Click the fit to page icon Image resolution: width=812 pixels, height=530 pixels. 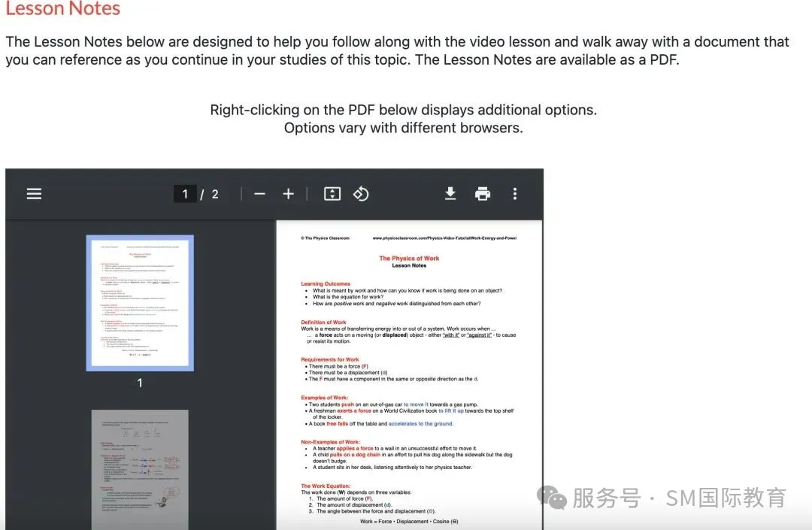pos(332,194)
